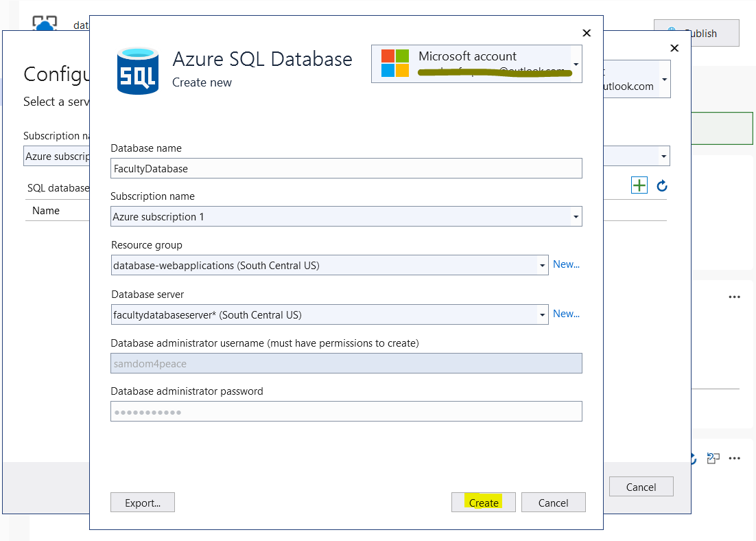Cancel the Azure SQL Database dialog

(554, 503)
